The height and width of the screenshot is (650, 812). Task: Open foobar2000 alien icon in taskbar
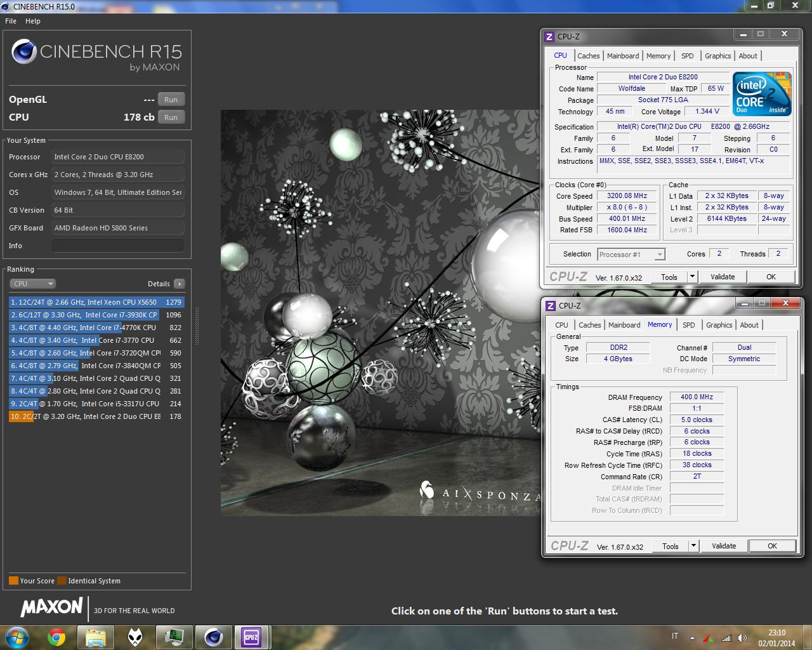coord(134,637)
